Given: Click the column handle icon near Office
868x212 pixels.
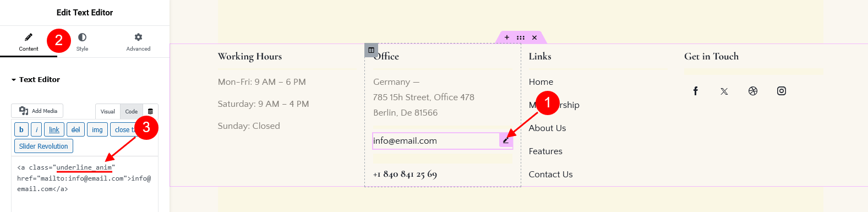Looking at the screenshot, I should tap(371, 50).
